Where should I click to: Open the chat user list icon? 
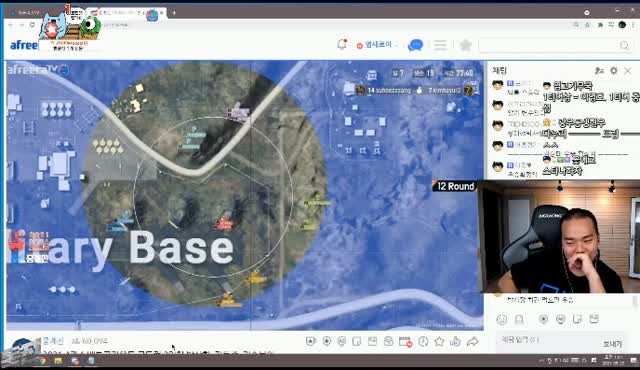tap(599, 71)
